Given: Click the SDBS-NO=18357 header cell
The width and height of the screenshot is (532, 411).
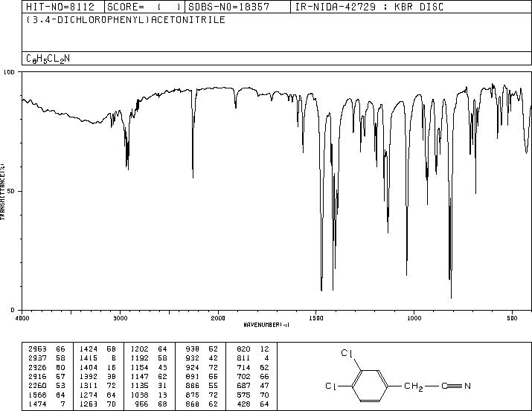Looking at the screenshot, I should 237,7.
